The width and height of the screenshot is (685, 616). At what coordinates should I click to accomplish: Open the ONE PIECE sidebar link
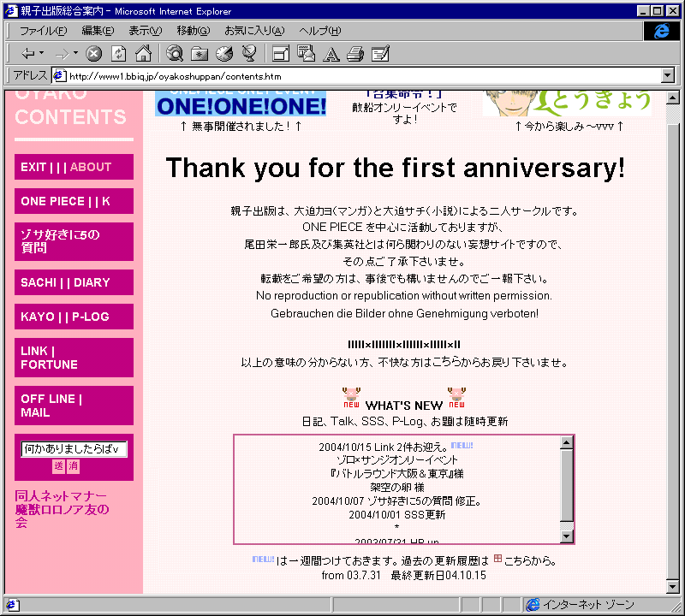[x=52, y=201]
